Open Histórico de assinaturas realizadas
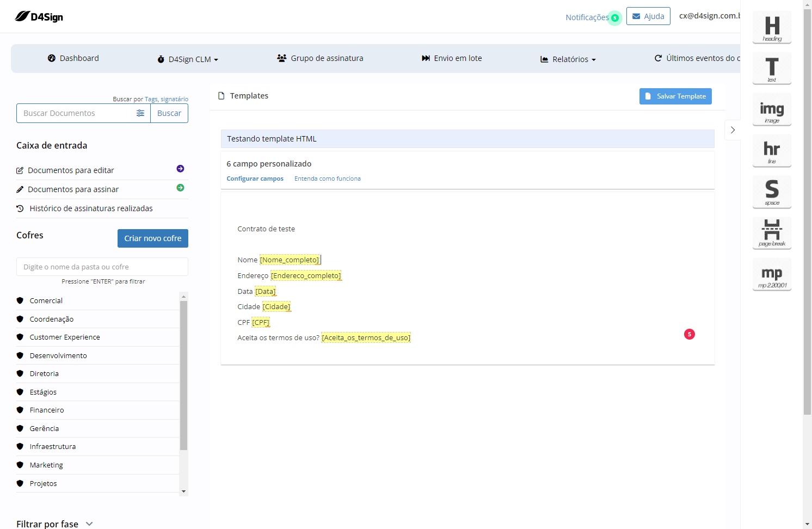This screenshot has height=529, width=812. tap(91, 208)
